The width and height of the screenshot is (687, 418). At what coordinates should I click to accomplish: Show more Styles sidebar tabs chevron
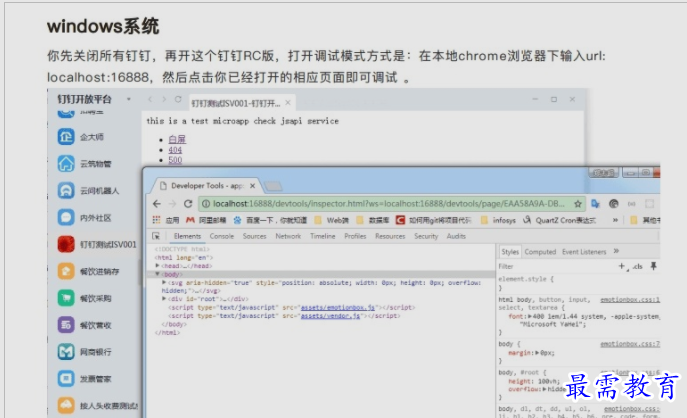point(616,252)
